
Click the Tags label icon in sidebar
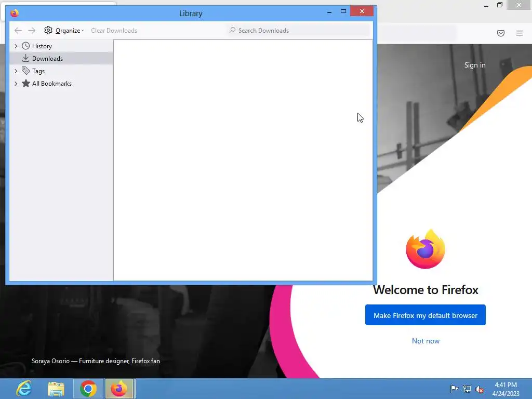[x=26, y=71]
